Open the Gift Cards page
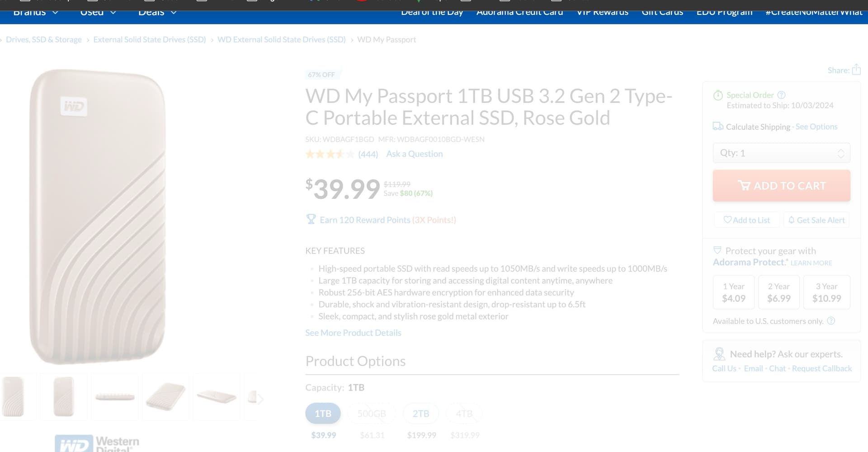Screen dimensions: 868x452 (662, 12)
